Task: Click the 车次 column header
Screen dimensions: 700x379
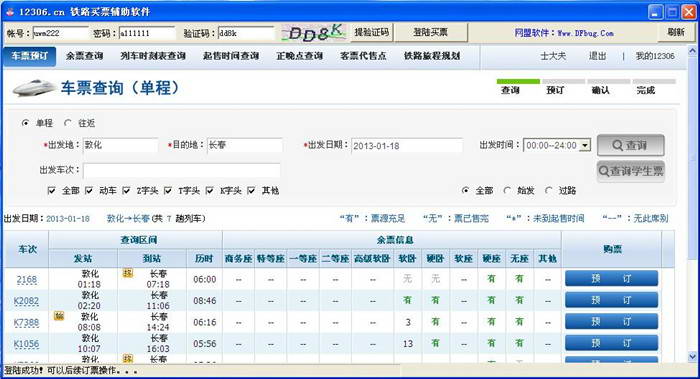Action: click(x=27, y=249)
